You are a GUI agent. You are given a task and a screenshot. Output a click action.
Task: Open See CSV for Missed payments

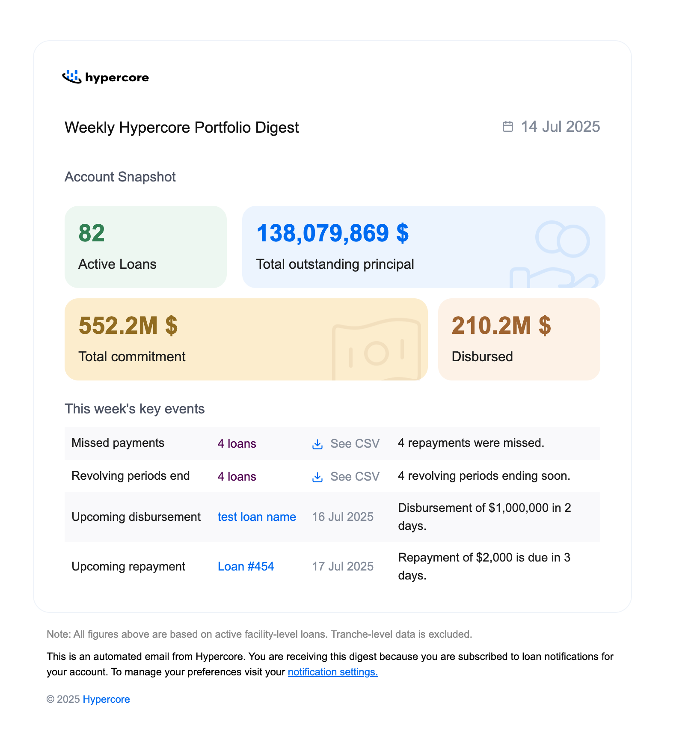tap(355, 444)
